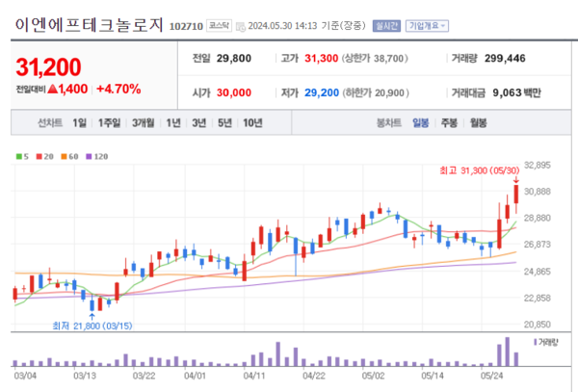The width and height of the screenshot is (578, 392).
Task: Click the 거래량 volume legend icon
Action: [x=546, y=341]
